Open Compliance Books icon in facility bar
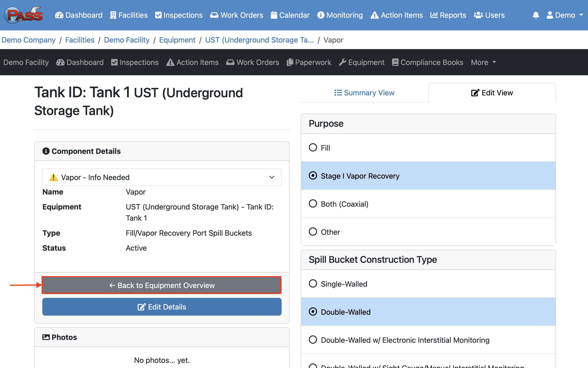Viewport: 588px width, 368px height. [395, 62]
